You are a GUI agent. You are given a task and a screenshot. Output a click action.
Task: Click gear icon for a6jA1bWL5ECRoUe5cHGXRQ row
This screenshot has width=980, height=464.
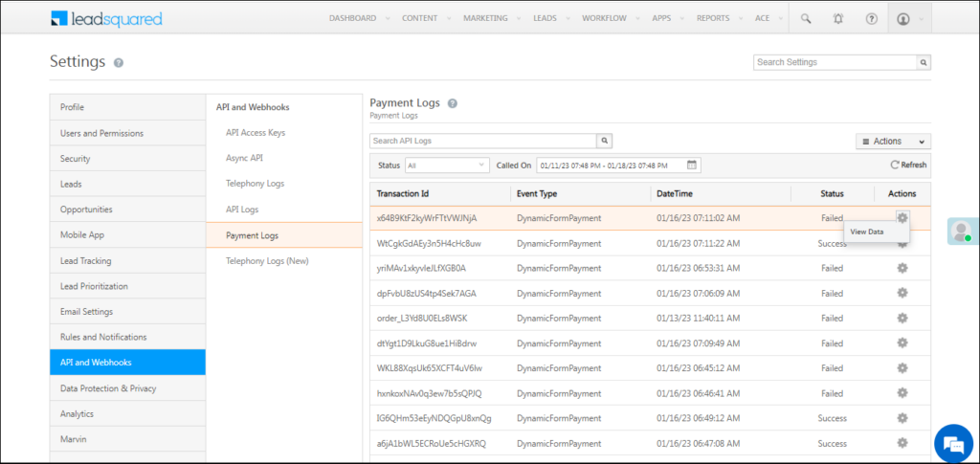902,443
